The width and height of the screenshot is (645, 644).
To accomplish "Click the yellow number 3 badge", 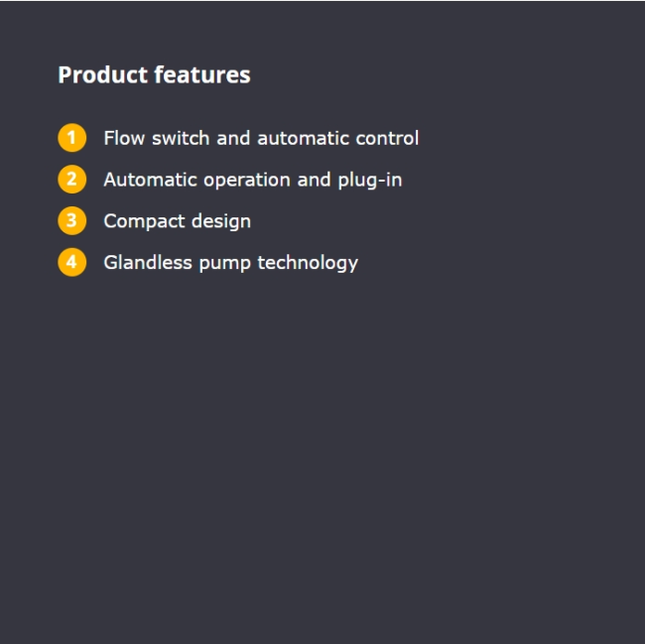I will [x=72, y=221].
